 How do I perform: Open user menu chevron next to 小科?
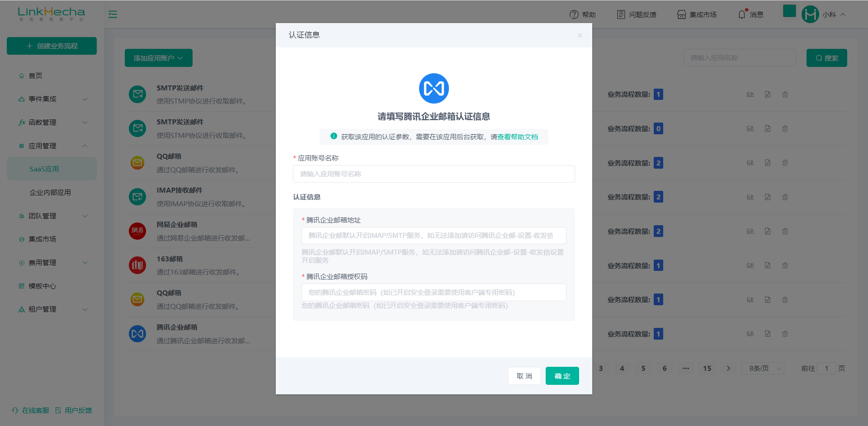[843, 14]
